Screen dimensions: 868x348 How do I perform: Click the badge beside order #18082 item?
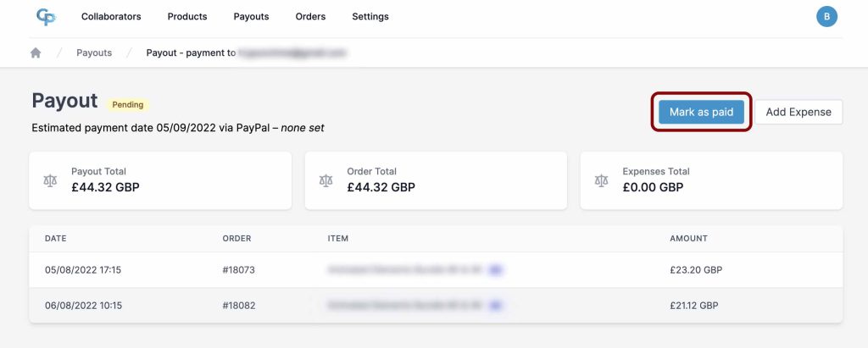[495, 305]
